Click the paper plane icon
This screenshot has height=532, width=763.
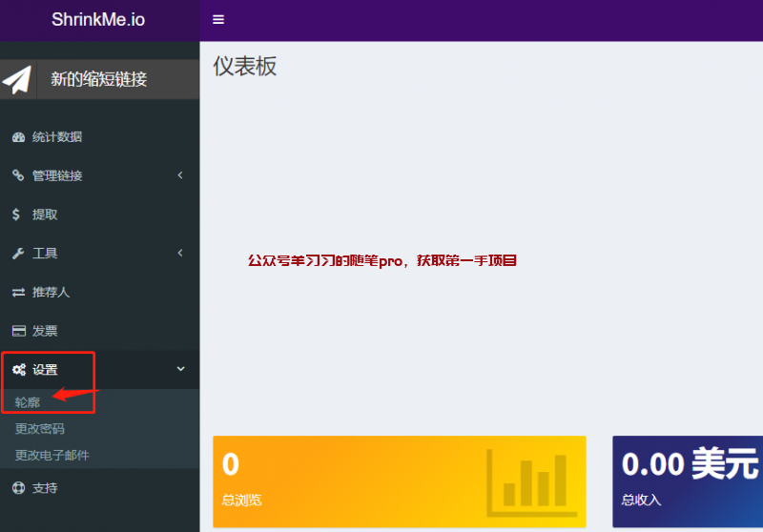[x=17, y=79]
